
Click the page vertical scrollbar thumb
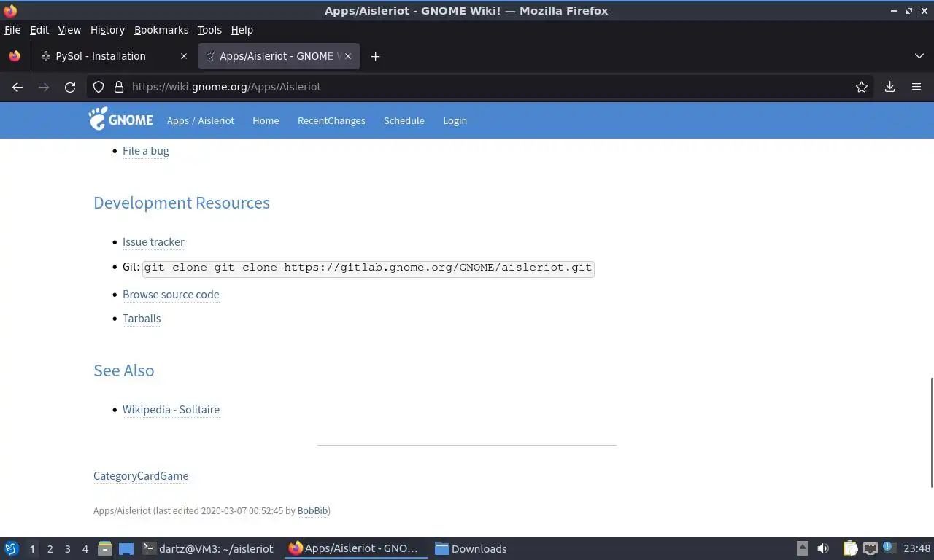point(931,433)
